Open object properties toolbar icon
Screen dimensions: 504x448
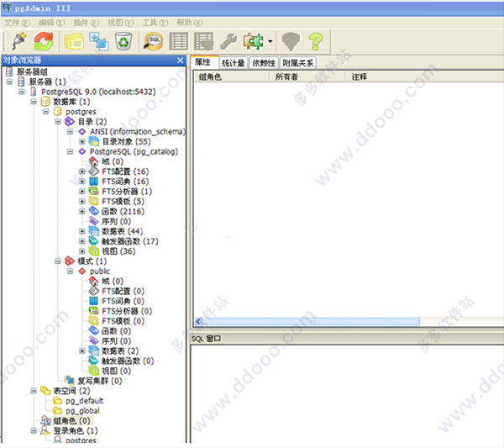pos(74,42)
